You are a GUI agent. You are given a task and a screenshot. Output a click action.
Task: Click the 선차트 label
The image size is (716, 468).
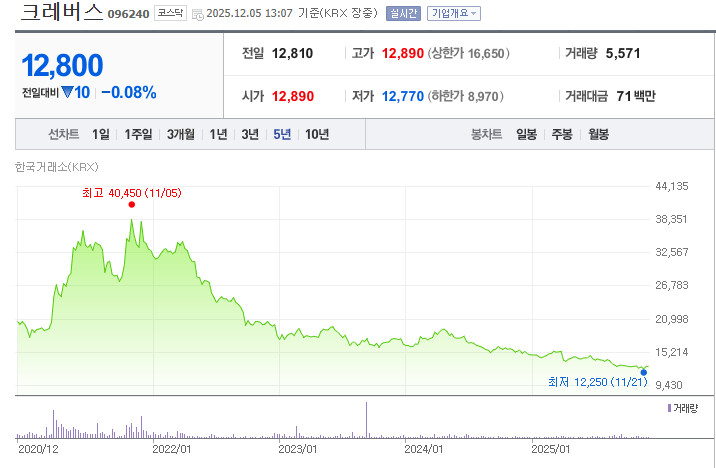point(64,134)
